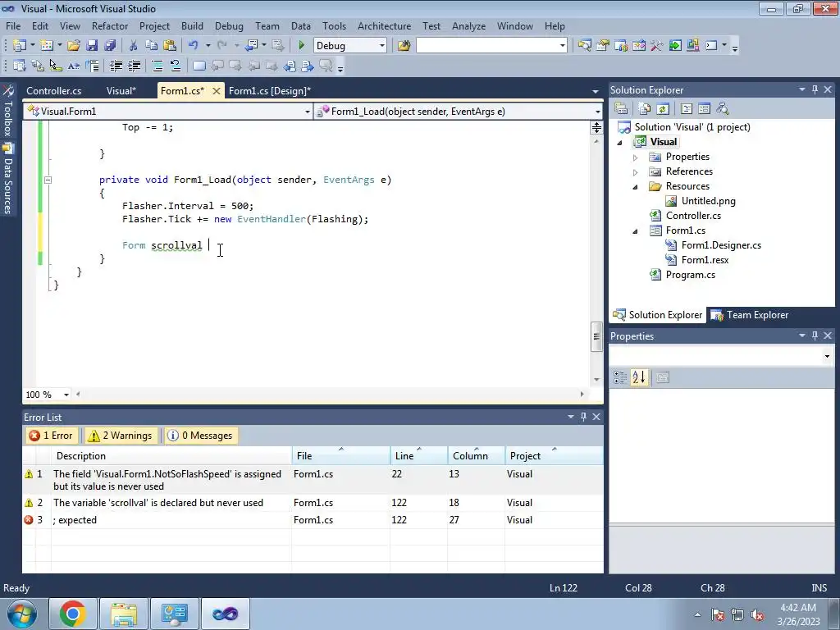Open the Properties Window toolbar icon
Viewport: 840px width, 630px height.
[x=603, y=46]
